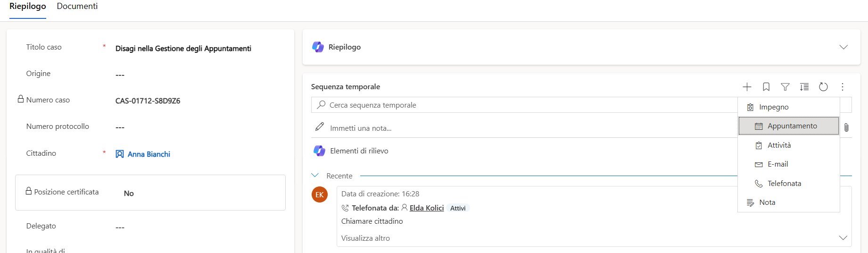The image size is (868, 253).
Task: Expand Visualizza altro chevron on phone call
Action: pos(843,238)
